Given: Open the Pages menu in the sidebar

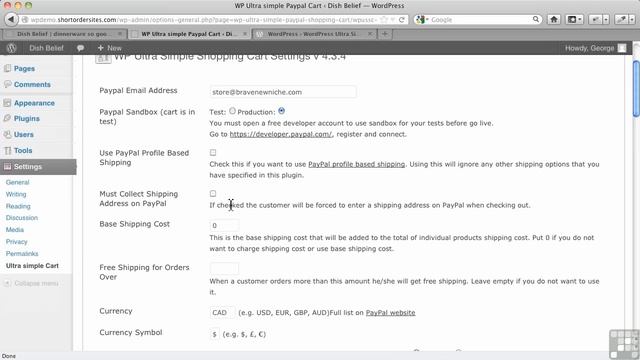Looking at the screenshot, I should [x=24, y=69].
